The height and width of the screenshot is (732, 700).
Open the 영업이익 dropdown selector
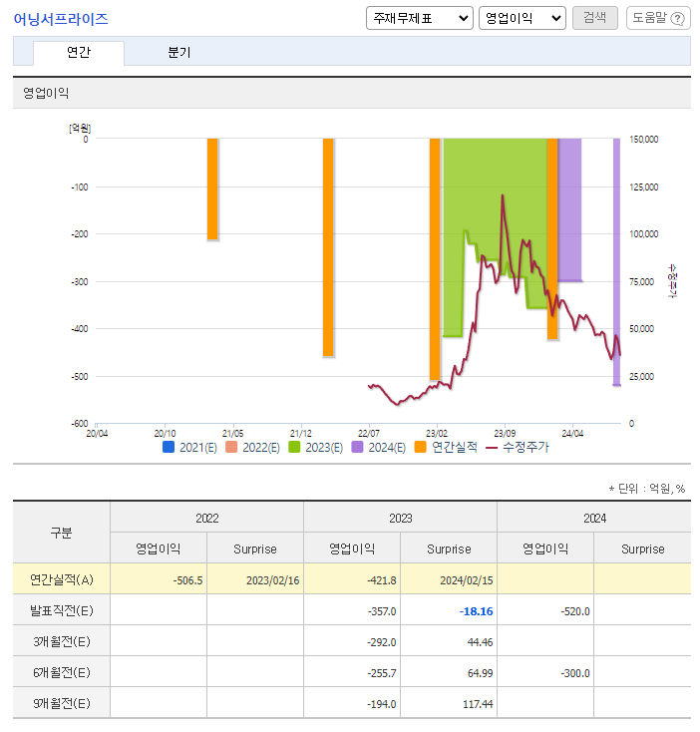(523, 18)
